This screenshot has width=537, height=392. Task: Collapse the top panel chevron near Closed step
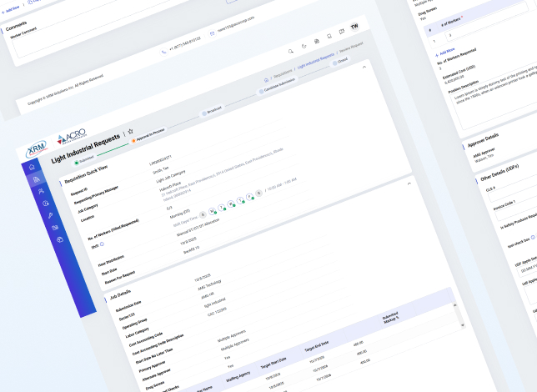click(364, 67)
